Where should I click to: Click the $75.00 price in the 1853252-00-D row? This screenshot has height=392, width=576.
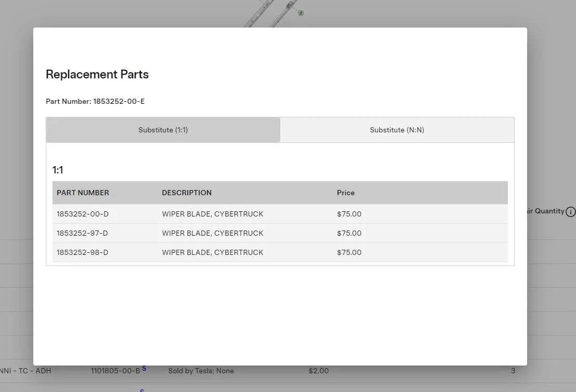point(349,214)
